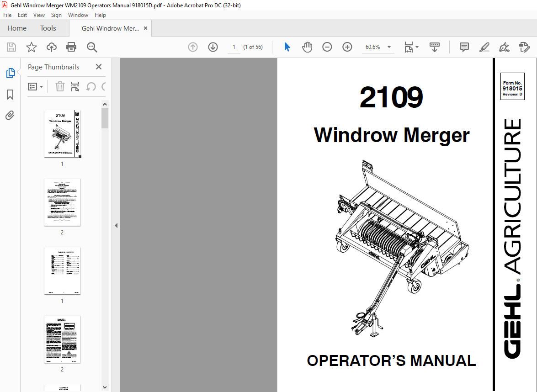
Task: Switch to the Home tab
Action: coord(17,28)
